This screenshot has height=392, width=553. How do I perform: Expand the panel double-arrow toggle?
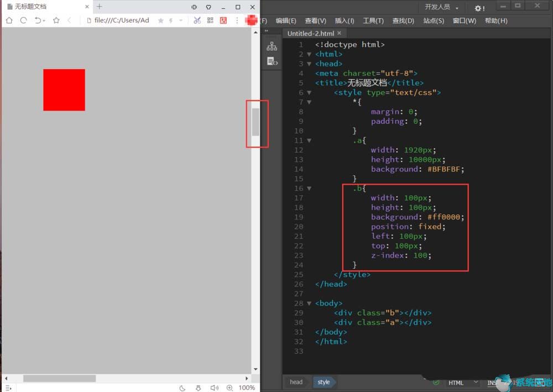pos(267,30)
